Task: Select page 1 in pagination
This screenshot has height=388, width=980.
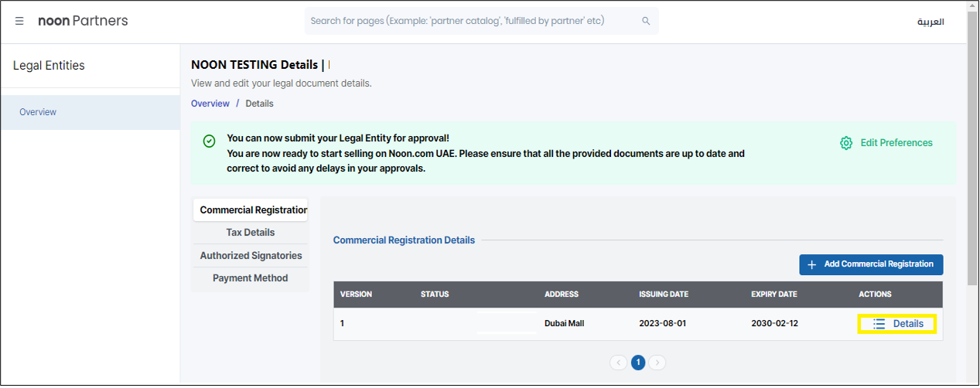Action: click(x=637, y=362)
